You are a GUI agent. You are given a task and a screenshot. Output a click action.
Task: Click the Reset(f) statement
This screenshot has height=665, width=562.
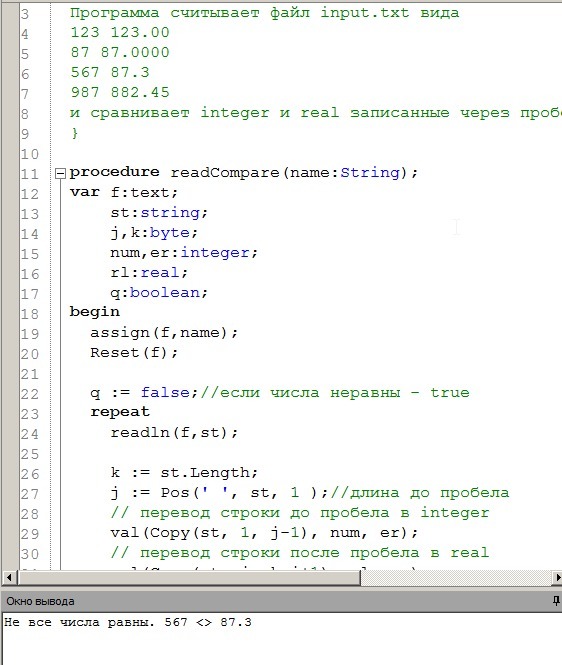point(134,352)
